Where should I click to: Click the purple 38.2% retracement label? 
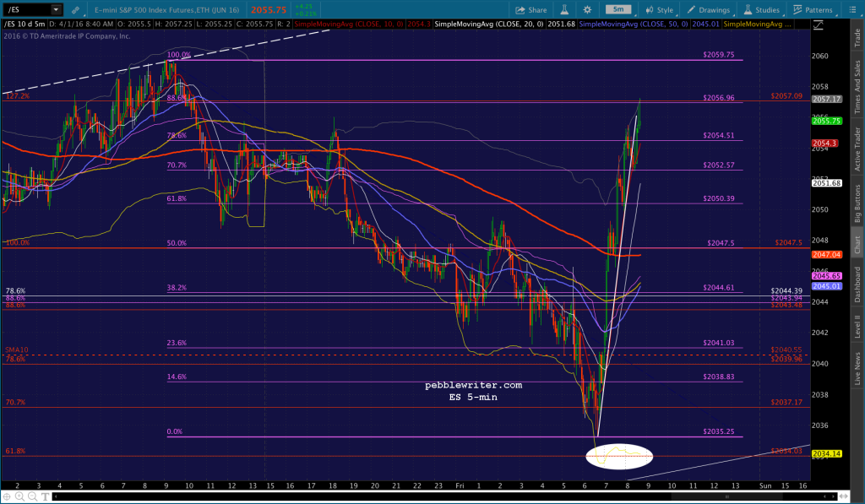[x=177, y=287]
